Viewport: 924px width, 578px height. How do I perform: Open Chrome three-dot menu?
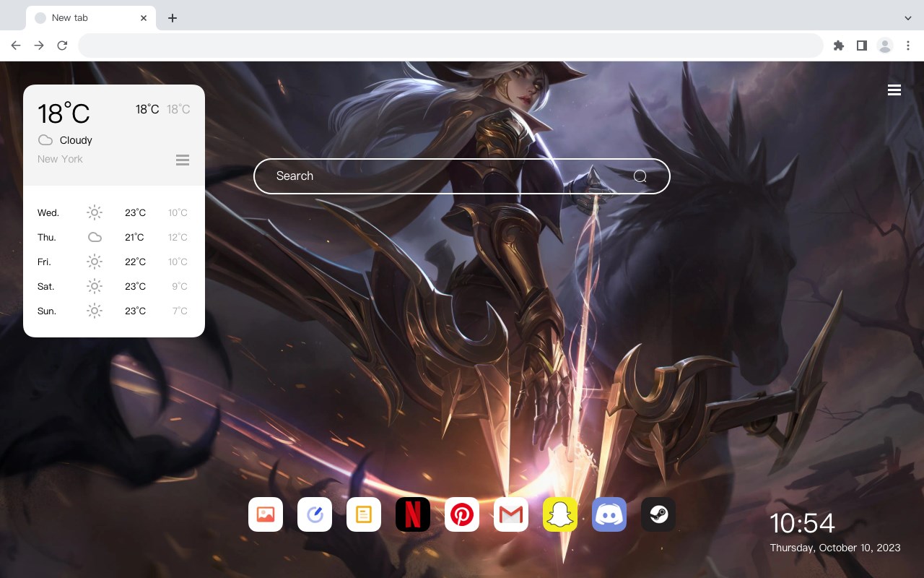pyautogui.click(x=908, y=46)
